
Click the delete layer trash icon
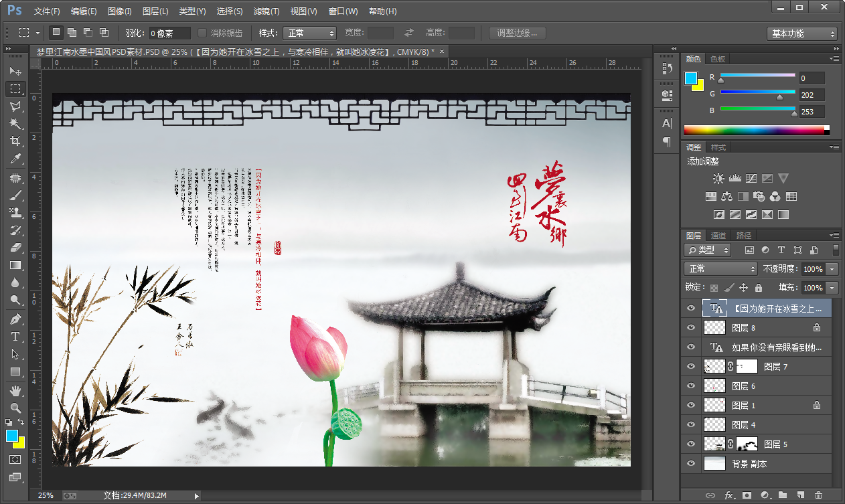point(818,495)
